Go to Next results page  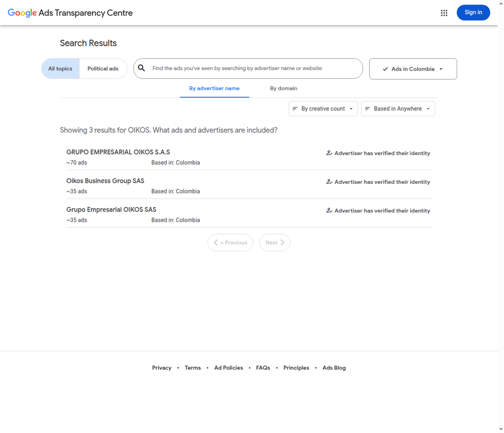pos(275,242)
